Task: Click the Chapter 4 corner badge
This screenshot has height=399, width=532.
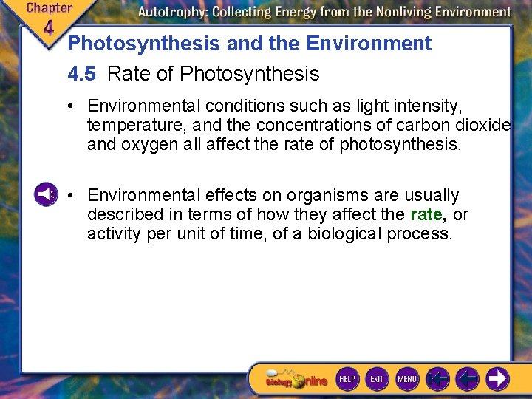Action: (50, 20)
